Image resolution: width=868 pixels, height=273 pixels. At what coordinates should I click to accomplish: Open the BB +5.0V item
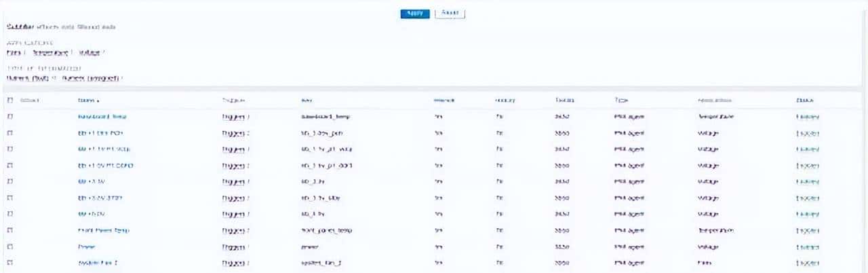[x=91, y=214]
